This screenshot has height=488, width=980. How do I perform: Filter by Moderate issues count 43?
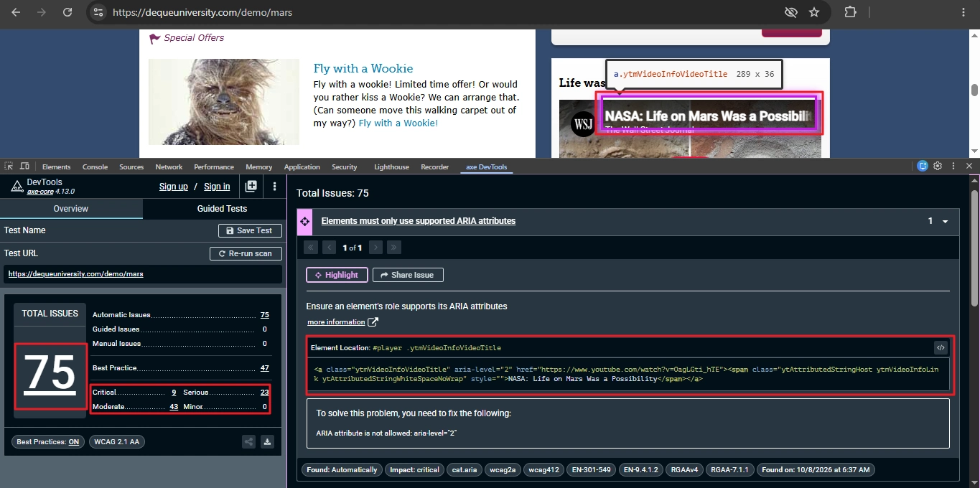[x=174, y=406]
